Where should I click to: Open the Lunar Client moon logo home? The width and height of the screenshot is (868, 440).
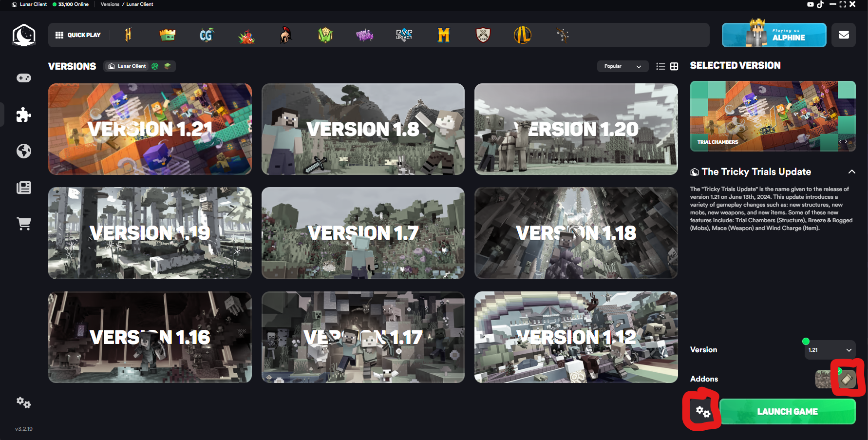pyautogui.click(x=24, y=35)
